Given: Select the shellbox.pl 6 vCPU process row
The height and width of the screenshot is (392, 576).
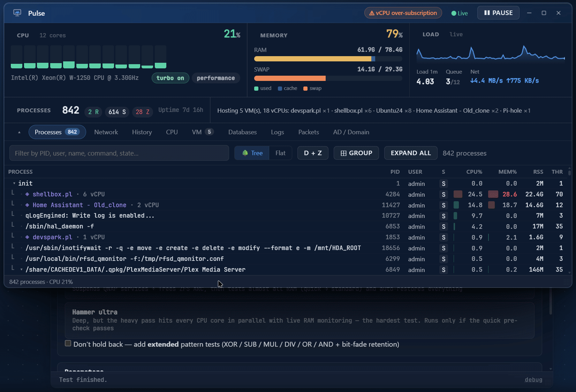Looking at the screenshot, I should pyautogui.click(x=286, y=194).
